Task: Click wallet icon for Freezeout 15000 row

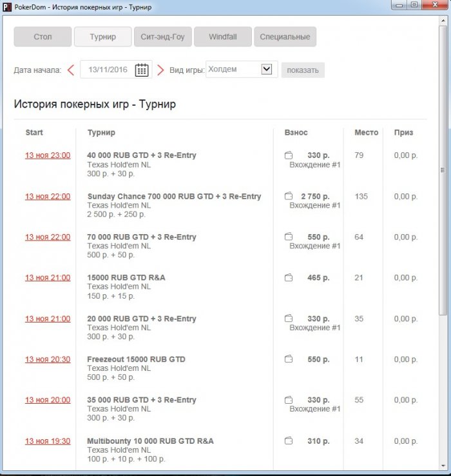Action: (289, 359)
